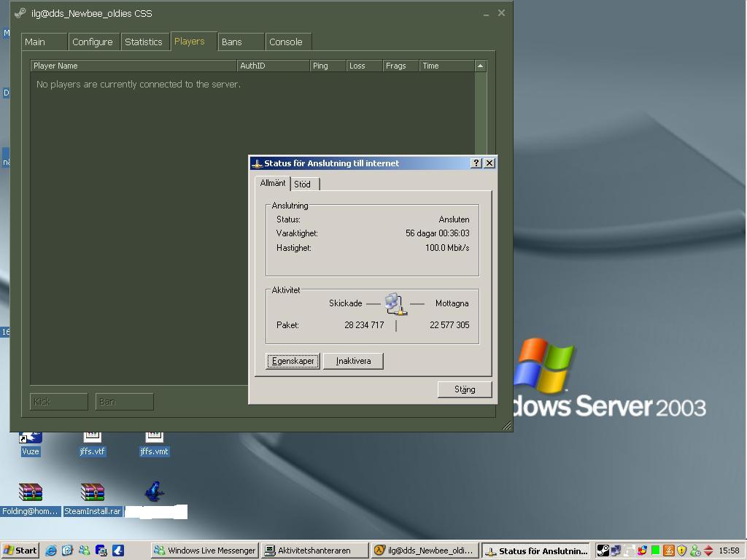Sort by Player Name column header

(x=133, y=66)
